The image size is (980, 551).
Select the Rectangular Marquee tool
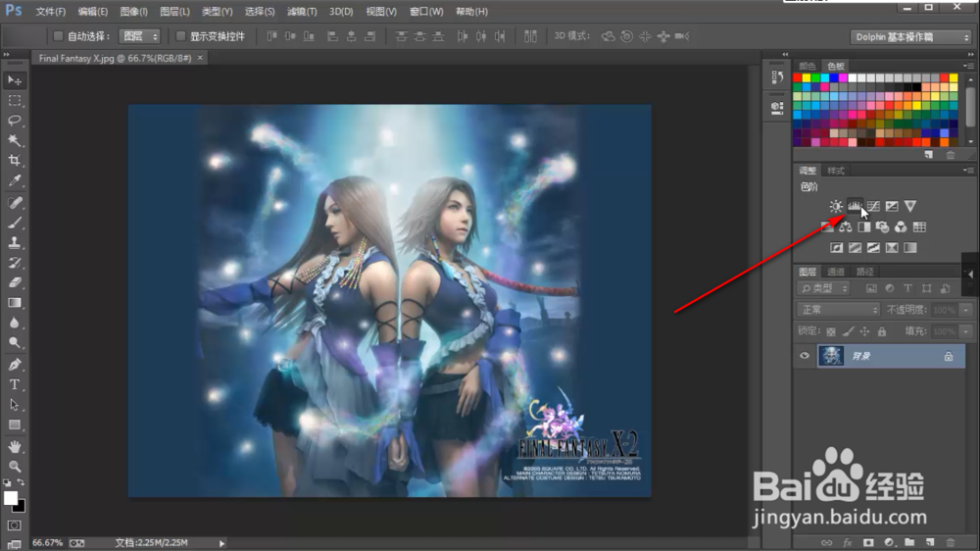[x=15, y=101]
